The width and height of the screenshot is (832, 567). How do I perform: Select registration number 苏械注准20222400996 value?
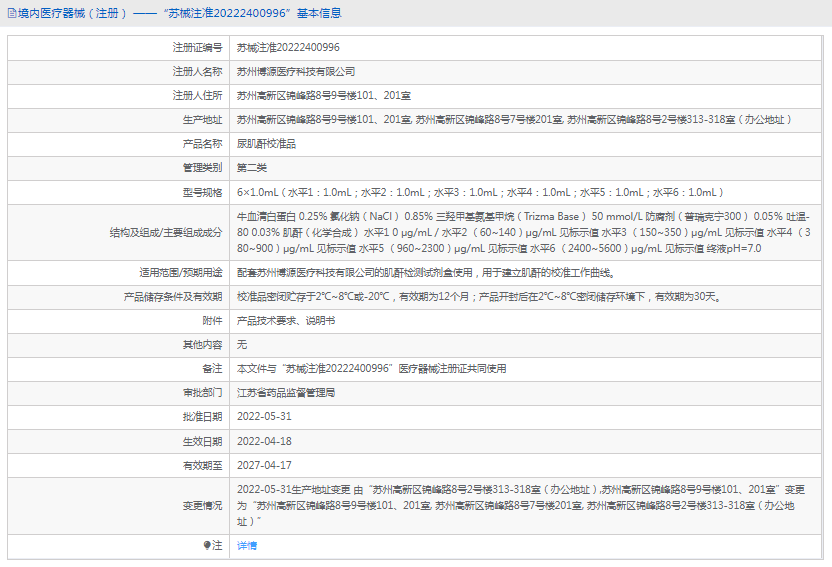pyautogui.click(x=288, y=47)
